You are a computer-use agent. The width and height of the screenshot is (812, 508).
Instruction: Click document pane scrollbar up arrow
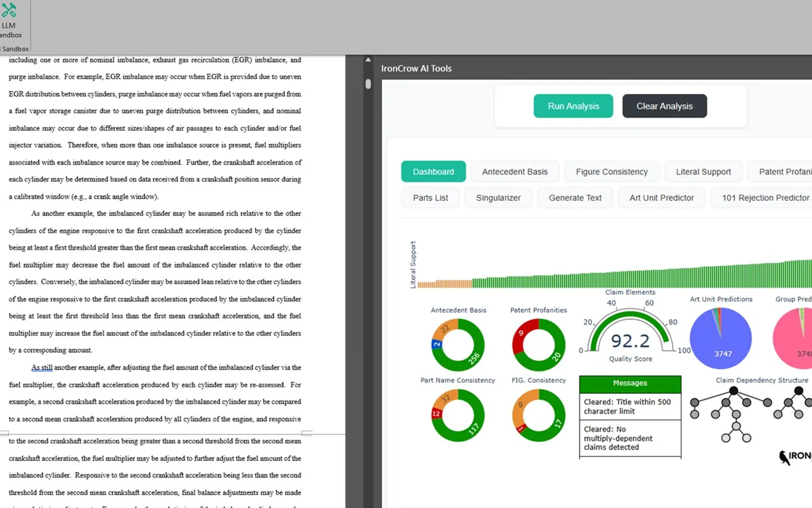coord(368,60)
